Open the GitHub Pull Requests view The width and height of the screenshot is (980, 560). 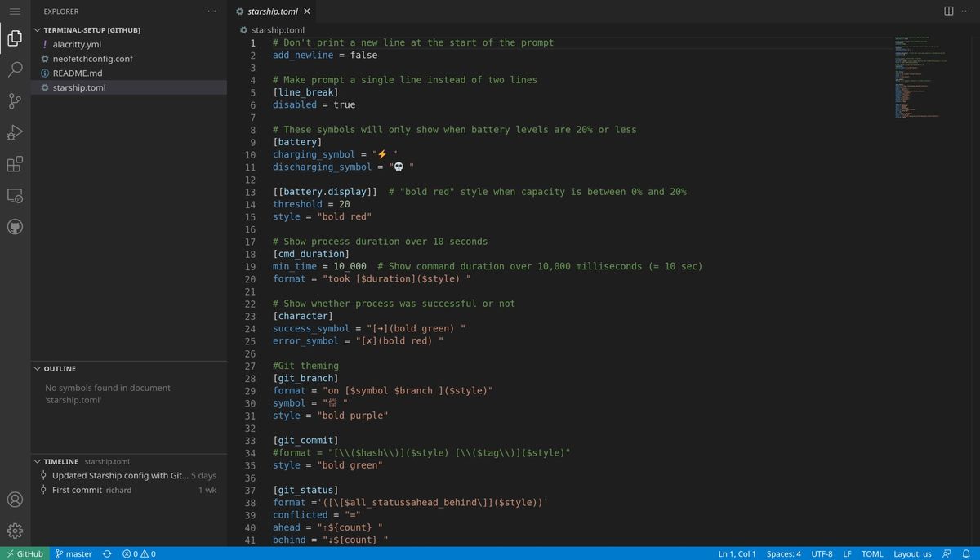pos(14,227)
